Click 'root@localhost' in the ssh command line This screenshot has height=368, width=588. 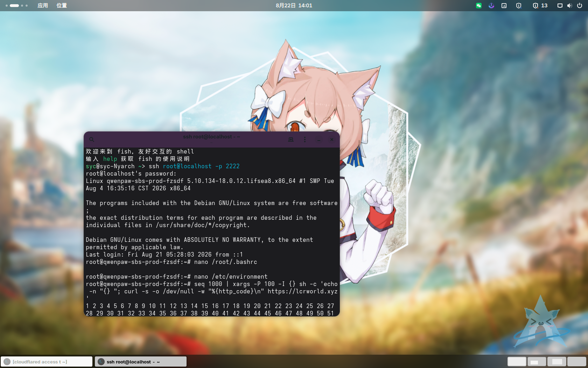pyautogui.click(x=187, y=166)
